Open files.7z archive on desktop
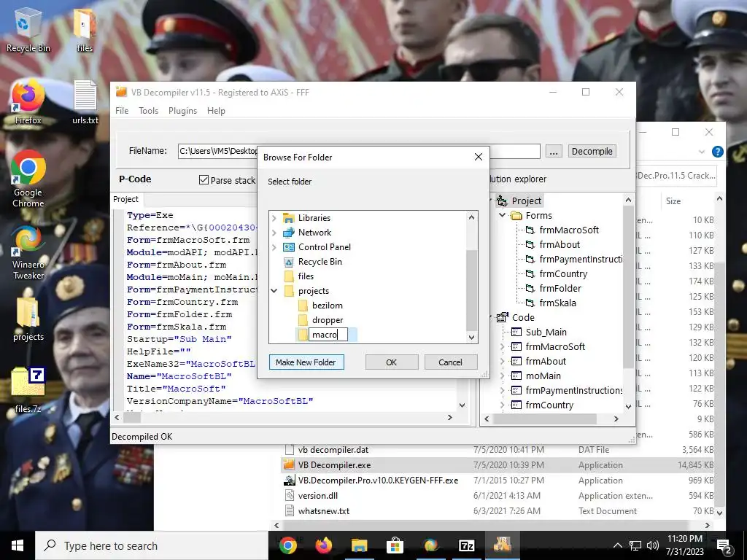 28,391
